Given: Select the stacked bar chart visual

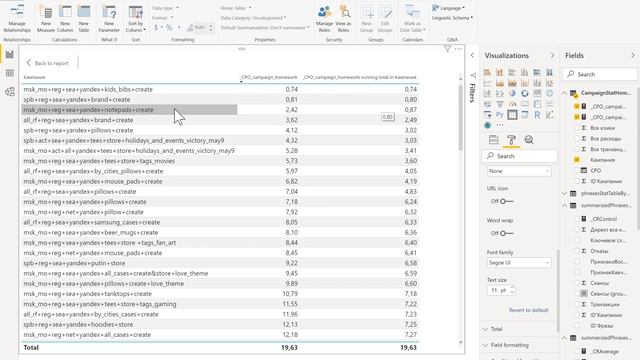Looking at the screenshot, I should coord(487,73).
